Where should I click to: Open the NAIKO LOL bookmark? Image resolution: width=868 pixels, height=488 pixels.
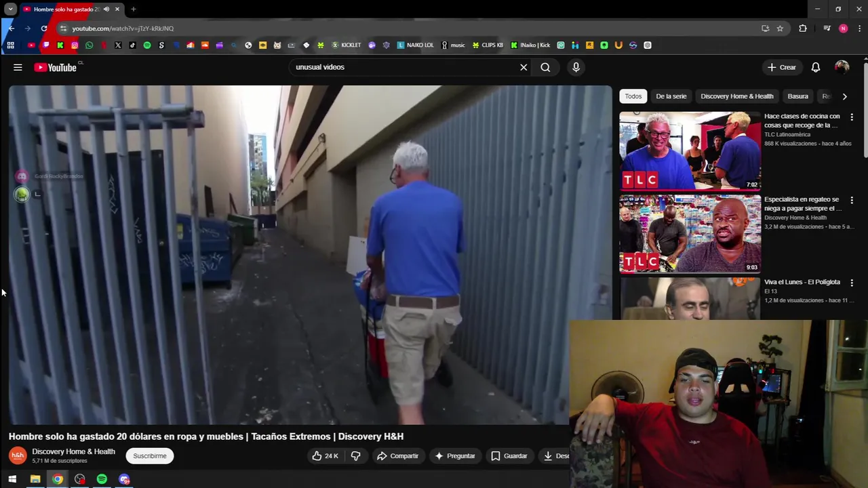416,45
